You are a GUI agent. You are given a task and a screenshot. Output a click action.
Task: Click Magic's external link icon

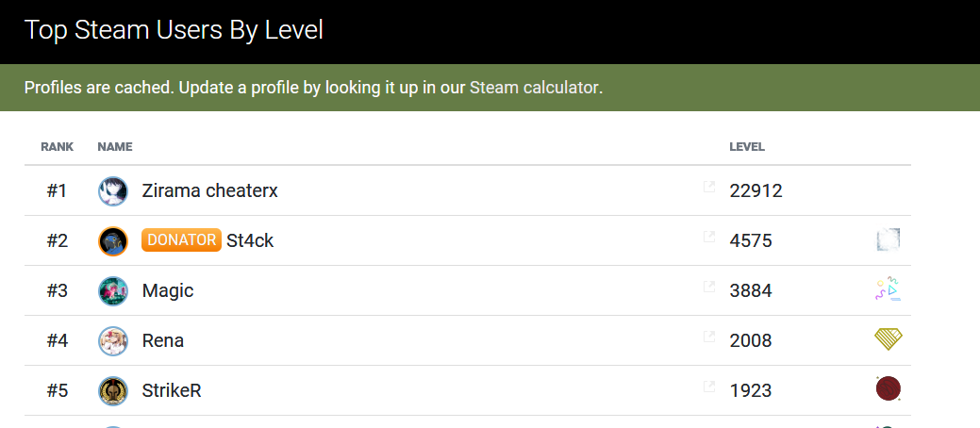pos(709,288)
